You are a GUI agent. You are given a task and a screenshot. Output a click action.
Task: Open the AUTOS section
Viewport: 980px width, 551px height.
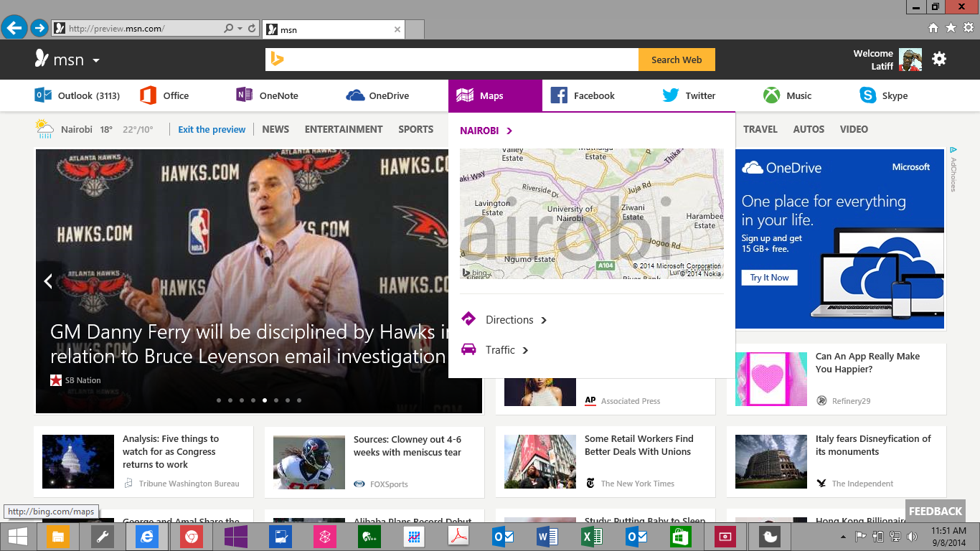pos(809,129)
